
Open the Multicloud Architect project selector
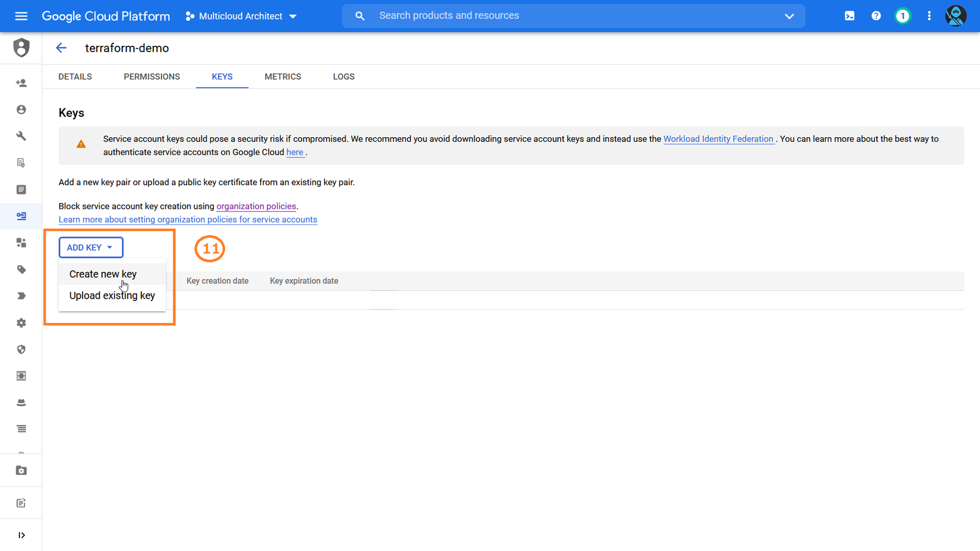[x=241, y=16]
